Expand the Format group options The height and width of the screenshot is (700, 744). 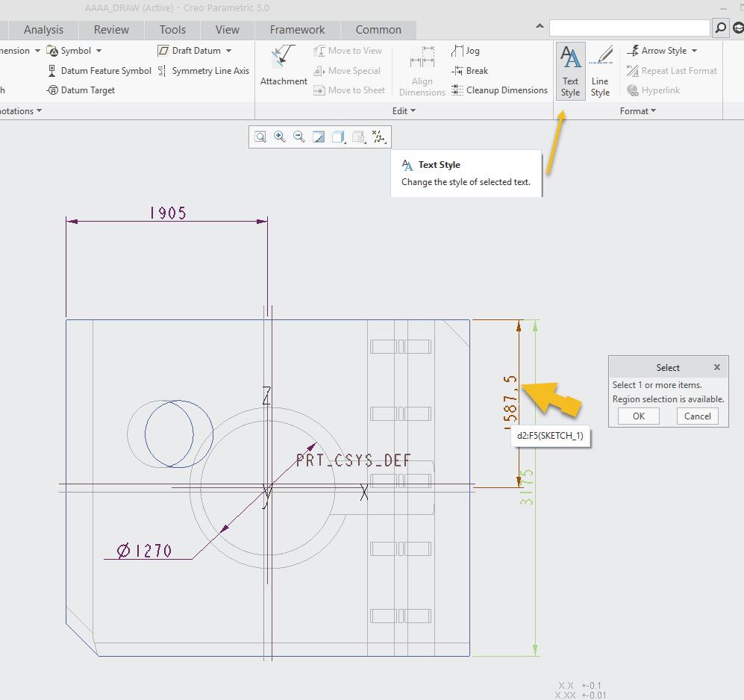(637, 111)
